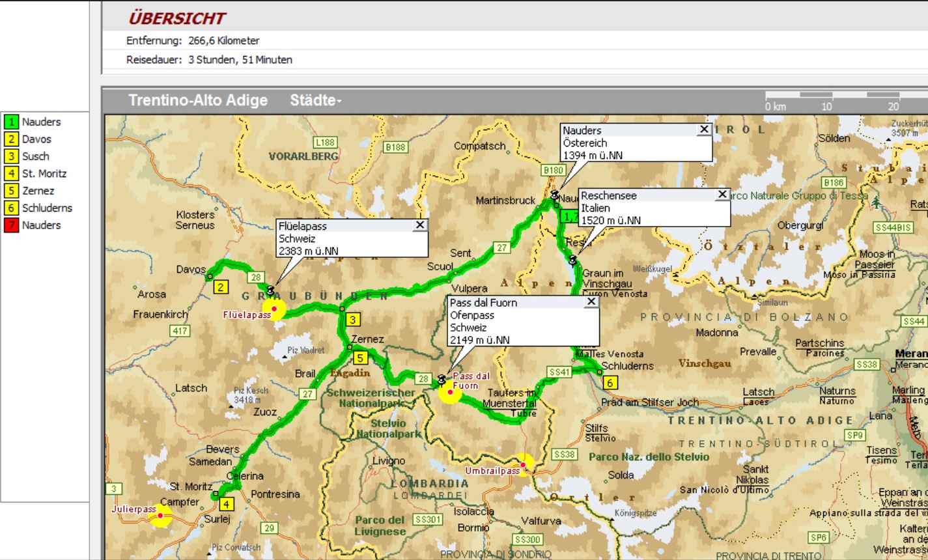The width and height of the screenshot is (928, 560).
Task: Close the Flüelapass info popup
Action: tap(420, 225)
